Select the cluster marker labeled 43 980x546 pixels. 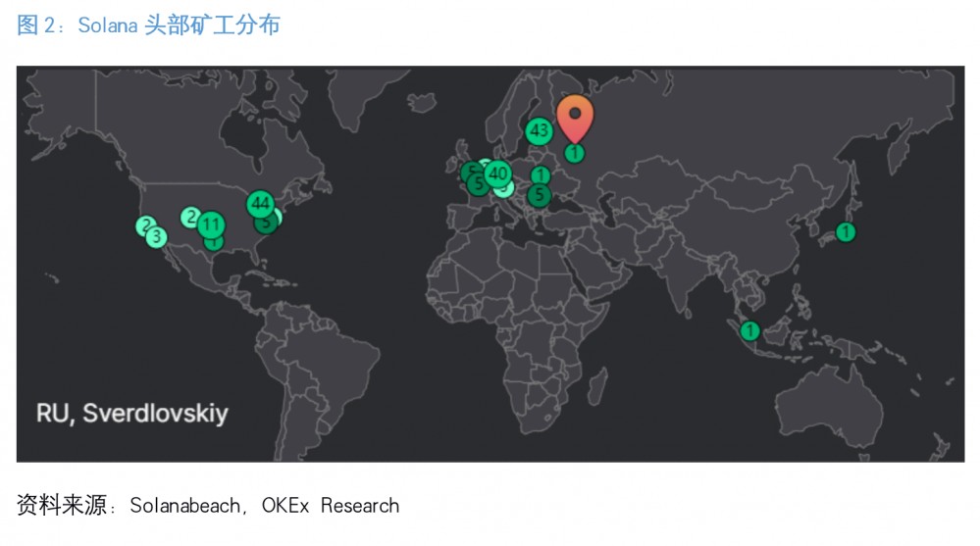click(539, 130)
